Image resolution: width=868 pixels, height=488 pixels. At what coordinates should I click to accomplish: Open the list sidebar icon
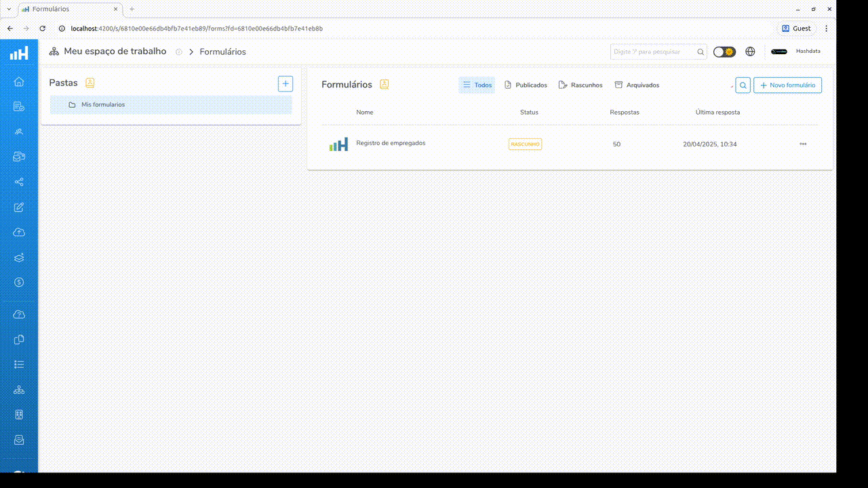pos(19,365)
